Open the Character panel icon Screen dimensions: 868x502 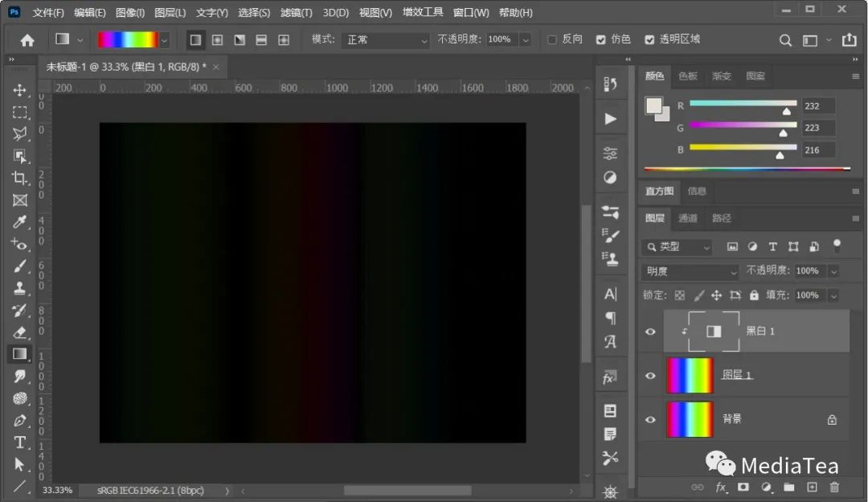pos(611,294)
